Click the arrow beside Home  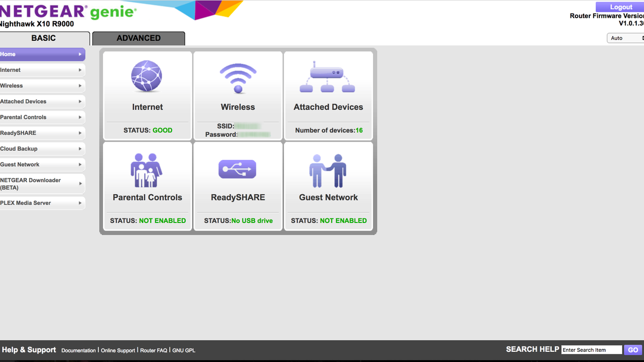80,54
